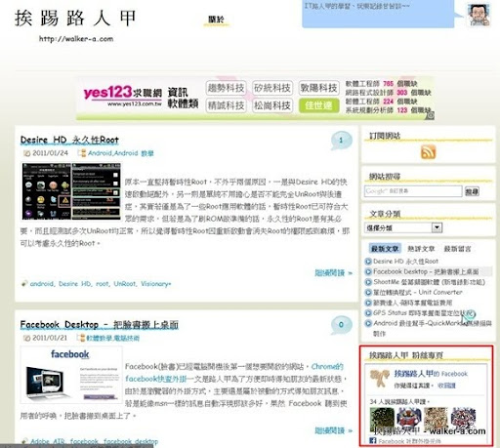Image resolution: width=500 pixels, height=448 pixels.
Task: Click the Chrome的 link in Facebook Desktop excerpt
Action: click(327, 367)
